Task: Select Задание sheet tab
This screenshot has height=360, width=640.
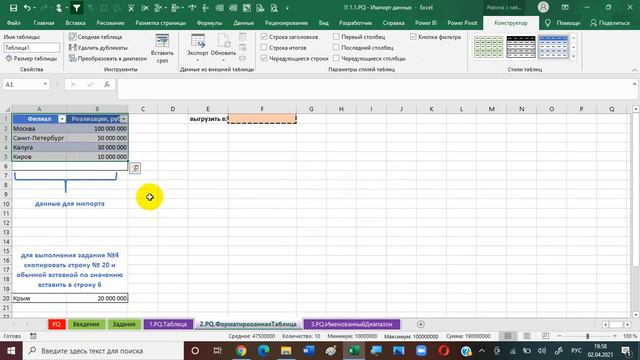Action: pyautogui.click(x=124, y=324)
